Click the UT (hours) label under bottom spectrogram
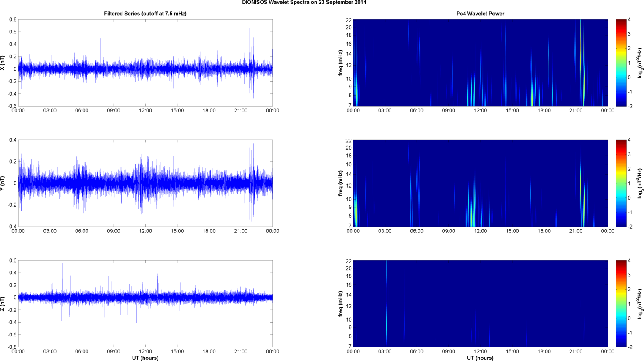 (480, 358)
